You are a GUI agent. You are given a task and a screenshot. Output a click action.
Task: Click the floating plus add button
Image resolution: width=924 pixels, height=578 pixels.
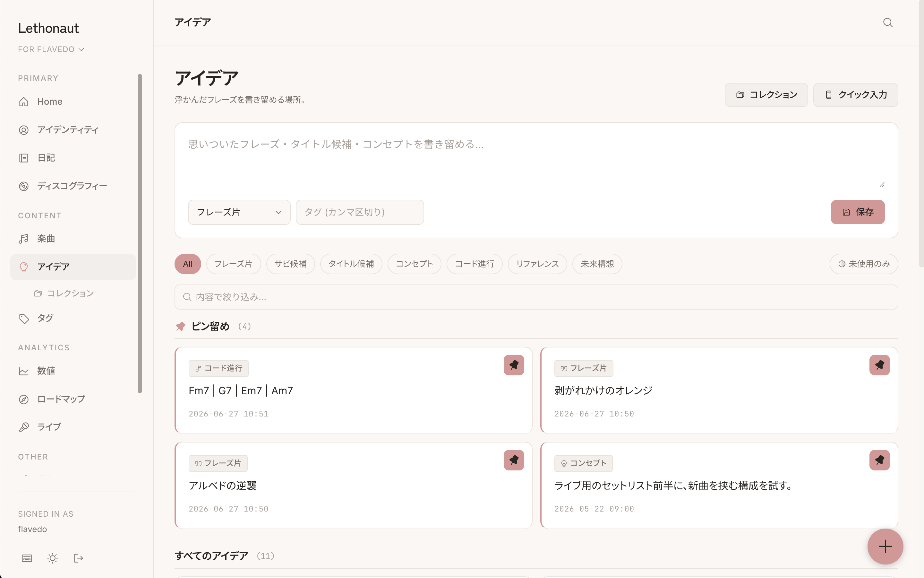point(885,547)
